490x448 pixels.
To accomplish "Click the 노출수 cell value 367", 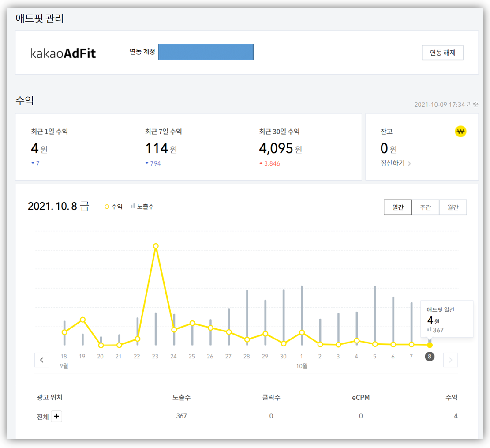I will (181, 416).
